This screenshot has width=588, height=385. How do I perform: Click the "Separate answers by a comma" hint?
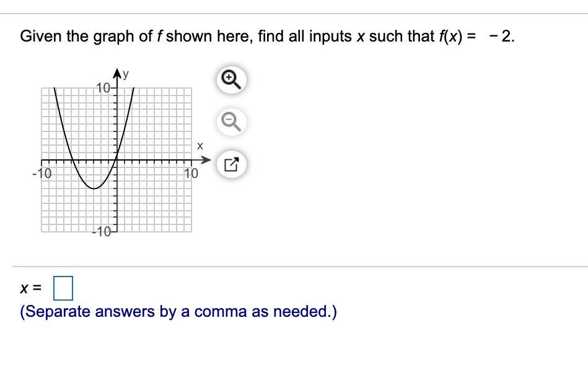pos(178,311)
